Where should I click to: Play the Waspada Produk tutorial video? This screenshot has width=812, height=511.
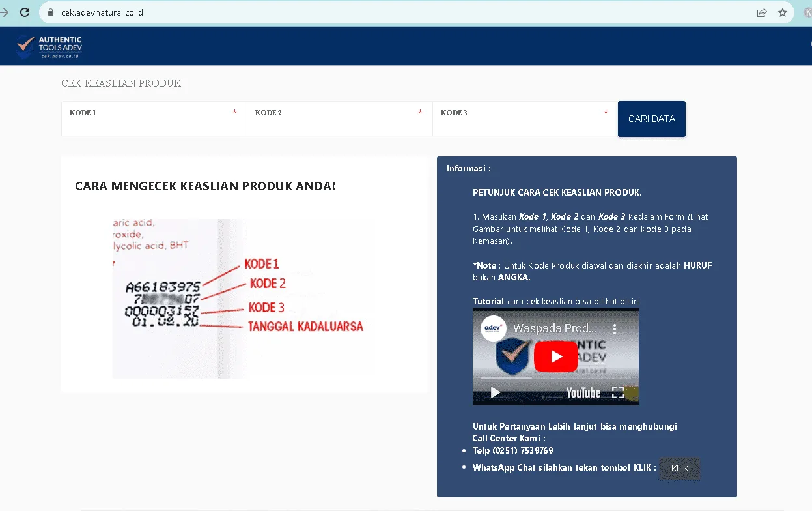[x=555, y=357]
